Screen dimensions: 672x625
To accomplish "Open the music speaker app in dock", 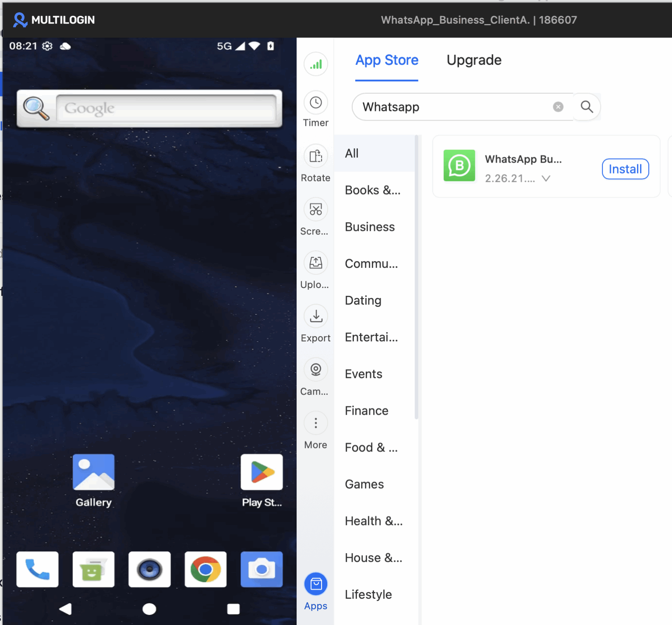I will pos(149,569).
